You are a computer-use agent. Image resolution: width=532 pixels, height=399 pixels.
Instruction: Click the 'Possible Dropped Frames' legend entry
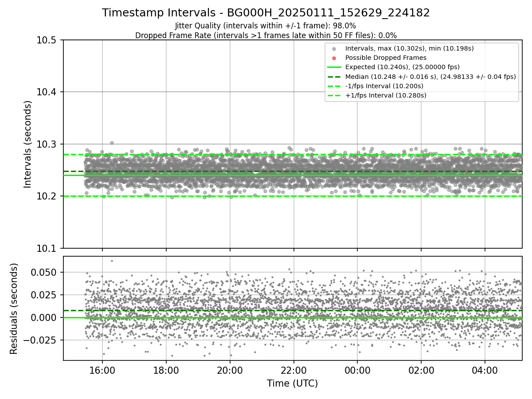click(386, 58)
